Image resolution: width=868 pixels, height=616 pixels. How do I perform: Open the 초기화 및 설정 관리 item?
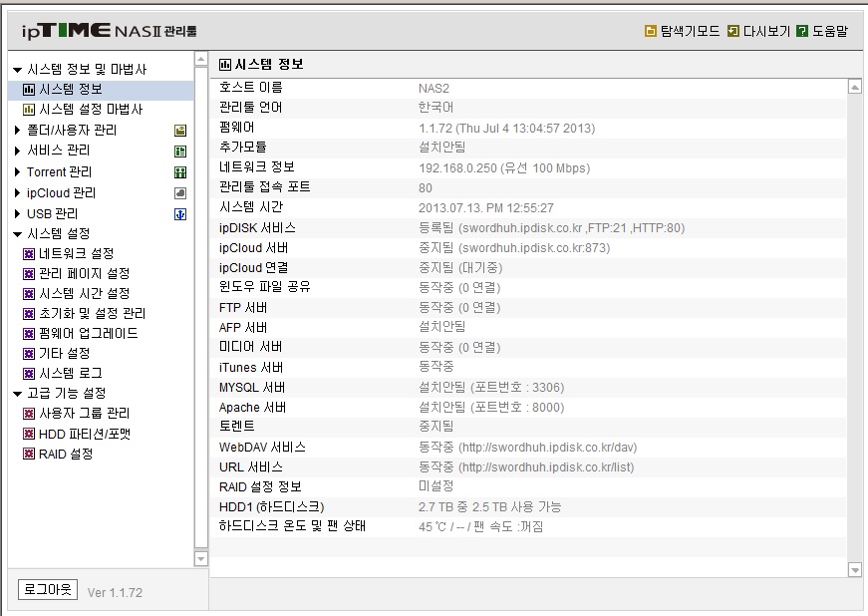[92, 313]
